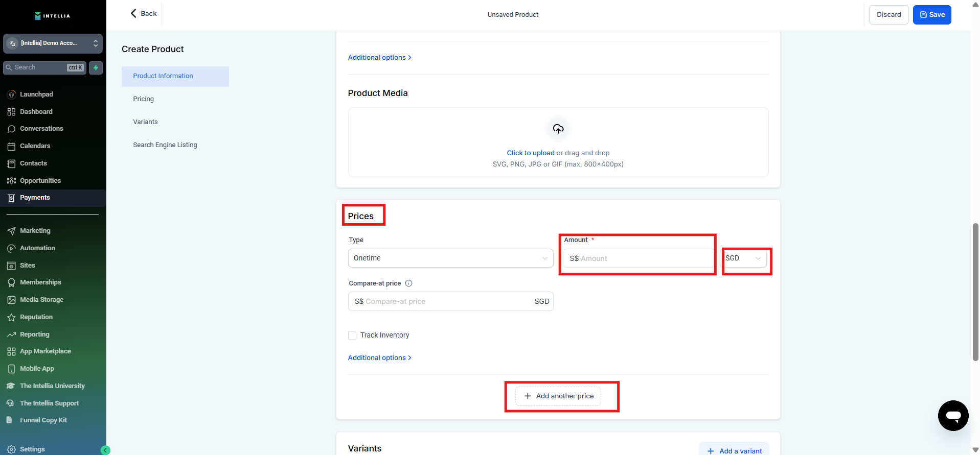
Task: Open the chat support bubble icon
Action: point(953,416)
